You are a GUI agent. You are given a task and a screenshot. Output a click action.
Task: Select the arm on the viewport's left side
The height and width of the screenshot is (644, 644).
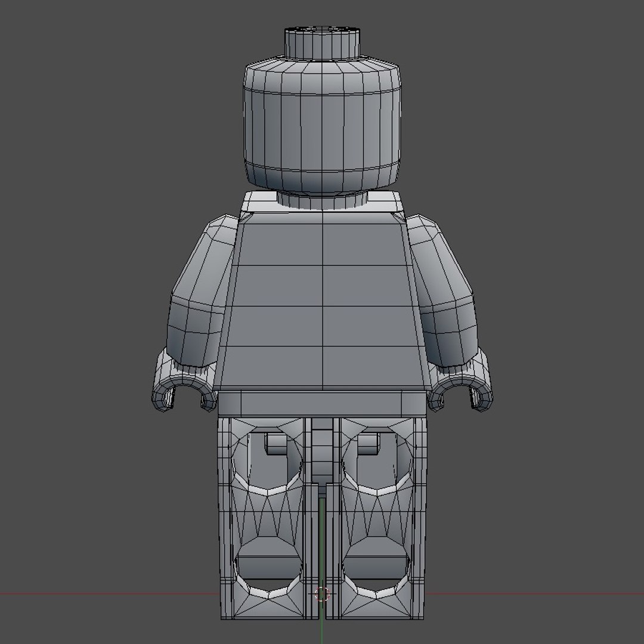[202, 290]
